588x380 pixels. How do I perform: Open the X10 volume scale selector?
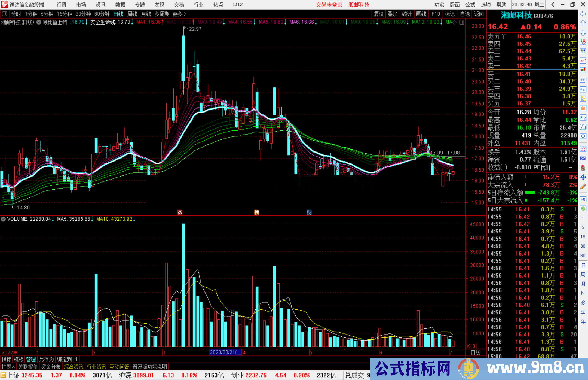pyautogui.click(x=471, y=346)
